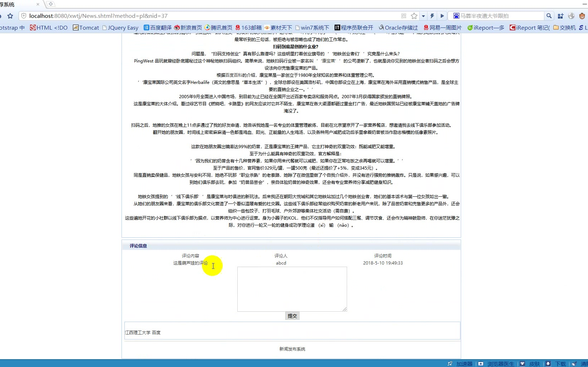
Task: Click the Baidu paw search engine icon
Action: click(456, 16)
